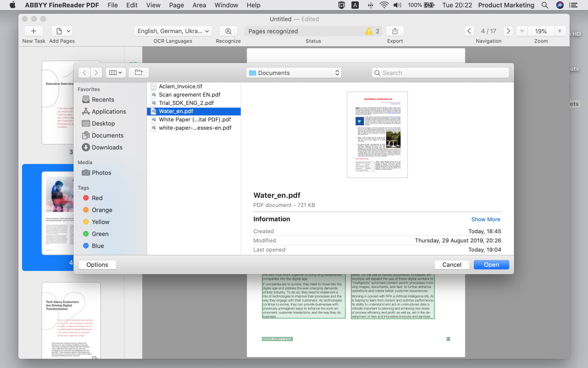Click the zoom in plus button
588x368 pixels.
point(560,31)
